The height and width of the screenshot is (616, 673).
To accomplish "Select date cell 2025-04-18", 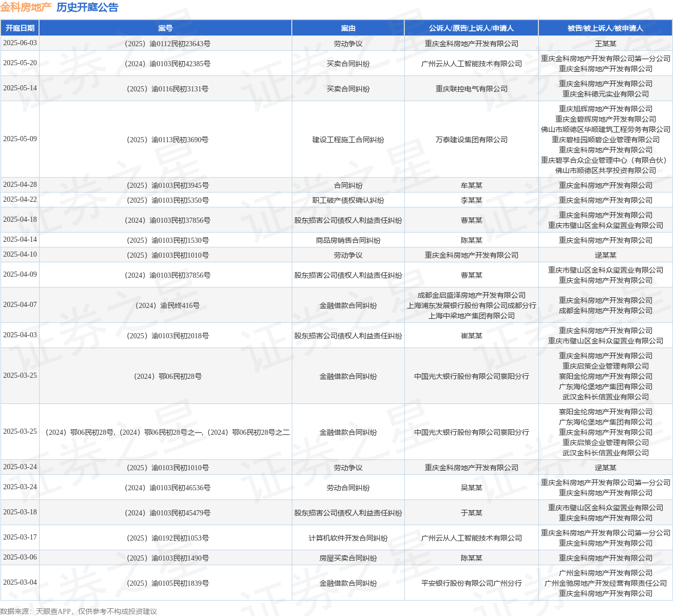I will (20, 220).
